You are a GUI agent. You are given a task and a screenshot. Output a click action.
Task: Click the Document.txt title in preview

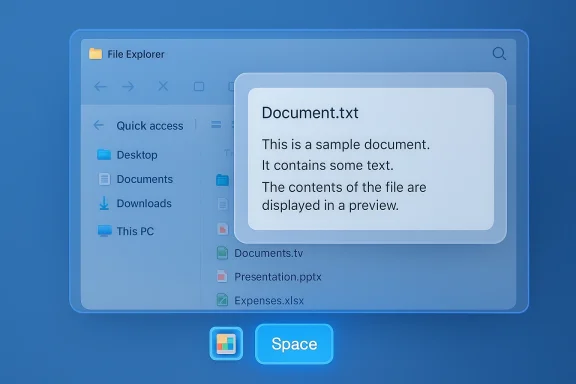pyautogui.click(x=310, y=112)
